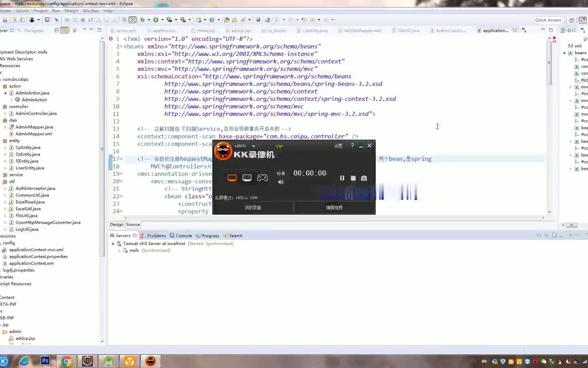
Task: Open the Debug button dropdown arrow
Action: pyautogui.click(x=149, y=20)
